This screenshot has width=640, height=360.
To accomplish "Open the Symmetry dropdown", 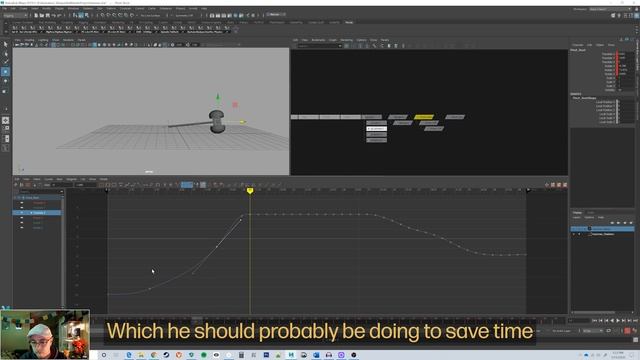I will [x=185, y=15].
